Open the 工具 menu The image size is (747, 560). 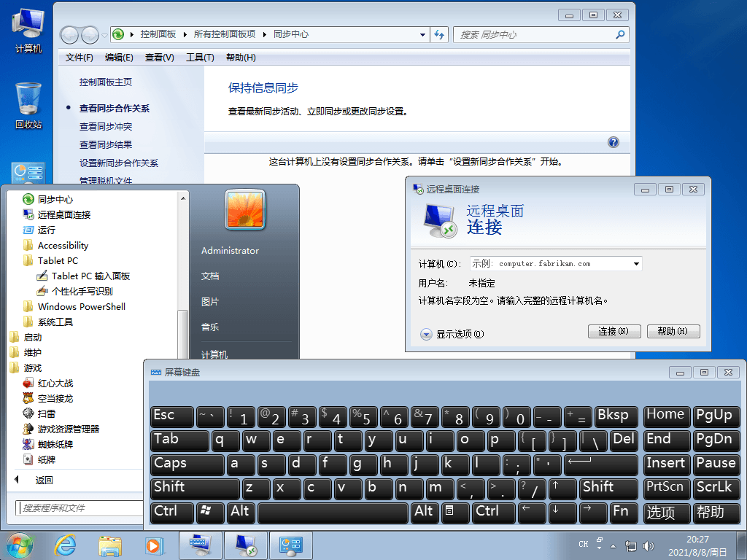tap(201, 58)
